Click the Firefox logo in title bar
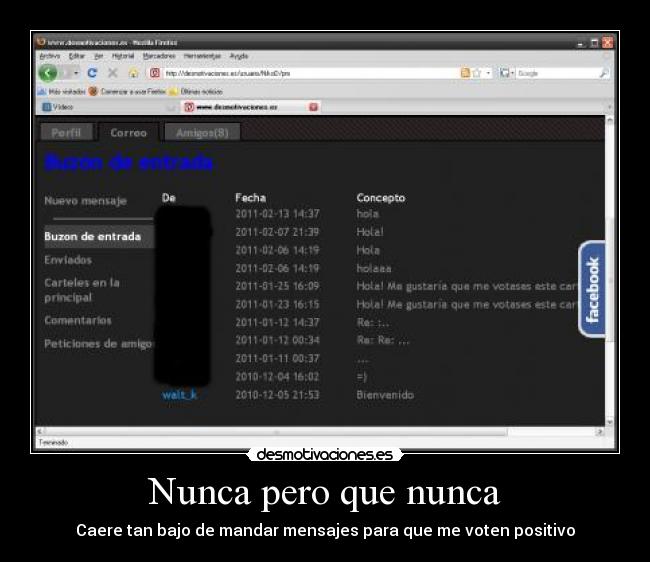The image size is (650, 562). [x=41, y=42]
